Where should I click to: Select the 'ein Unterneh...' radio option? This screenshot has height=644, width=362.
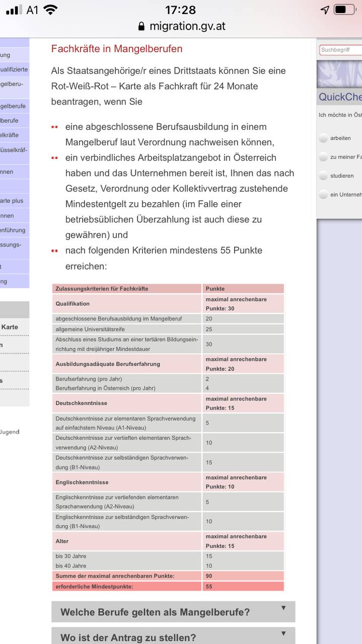click(x=323, y=195)
